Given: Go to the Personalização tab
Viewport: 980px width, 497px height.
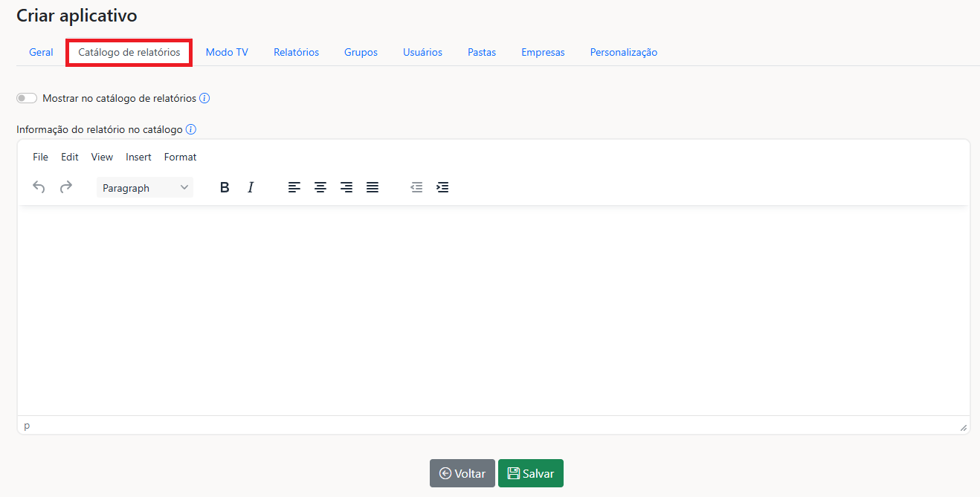Looking at the screenshot, I should coord(623,53).
